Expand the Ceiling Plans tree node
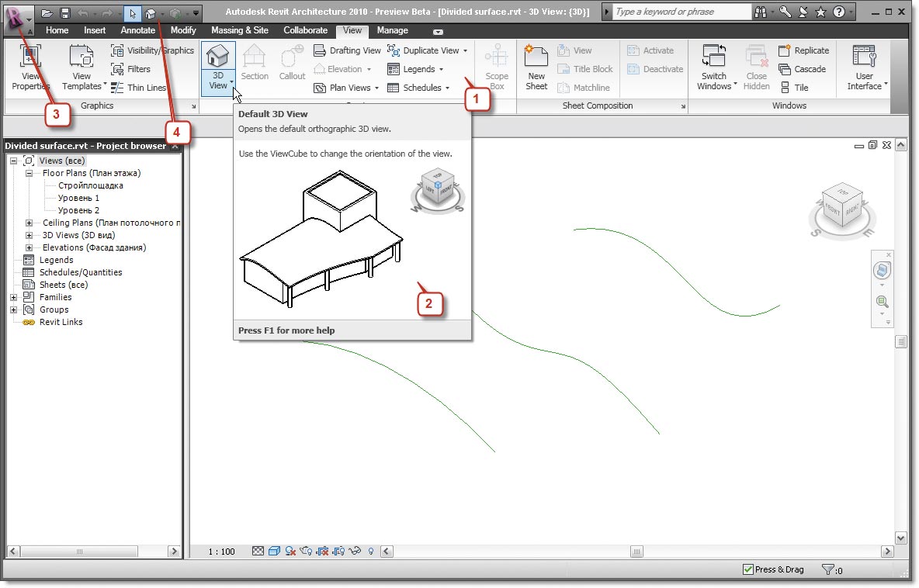919x588 pixels. click(x=29, y=223)
